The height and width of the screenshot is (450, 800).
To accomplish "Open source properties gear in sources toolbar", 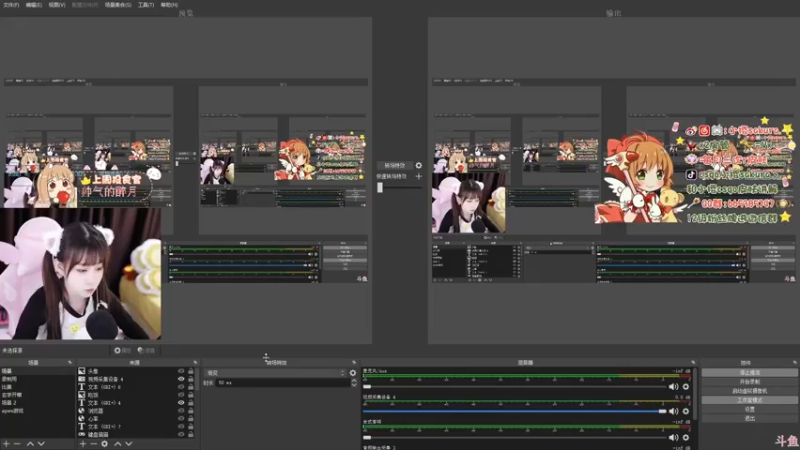I will point(105,444).
